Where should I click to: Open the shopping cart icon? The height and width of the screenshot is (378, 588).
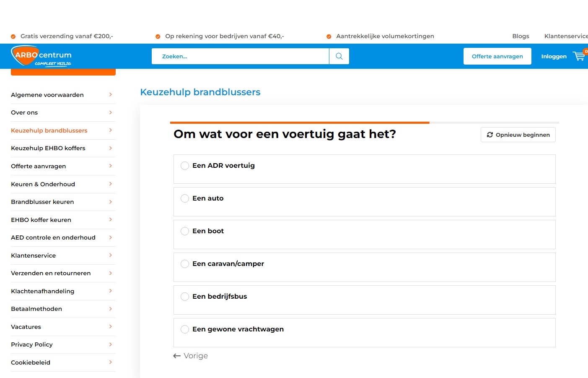pyautogui.click(x=579, y=56)
